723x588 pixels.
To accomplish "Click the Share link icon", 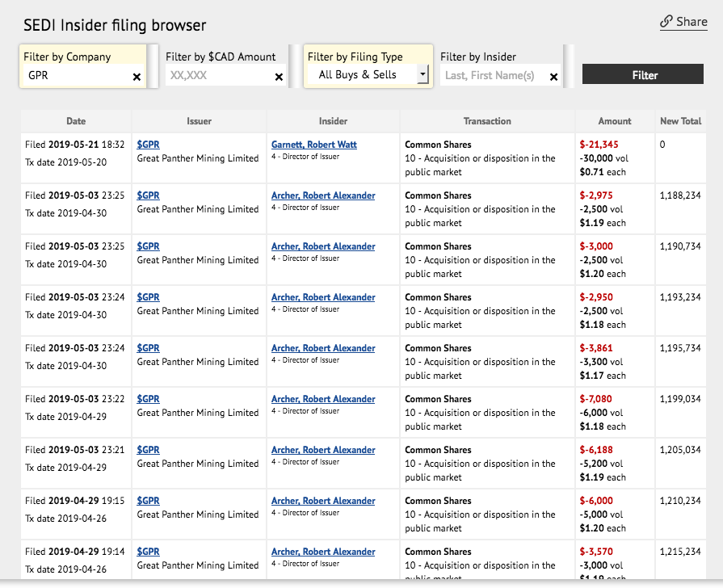I will point(666,22).
